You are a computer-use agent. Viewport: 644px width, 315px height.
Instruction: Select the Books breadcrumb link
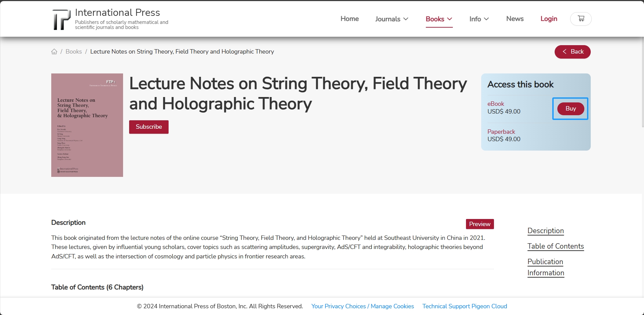coord(74,52)
